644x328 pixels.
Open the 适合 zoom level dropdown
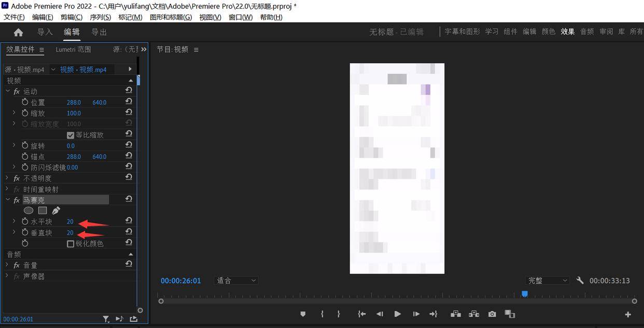236,280
